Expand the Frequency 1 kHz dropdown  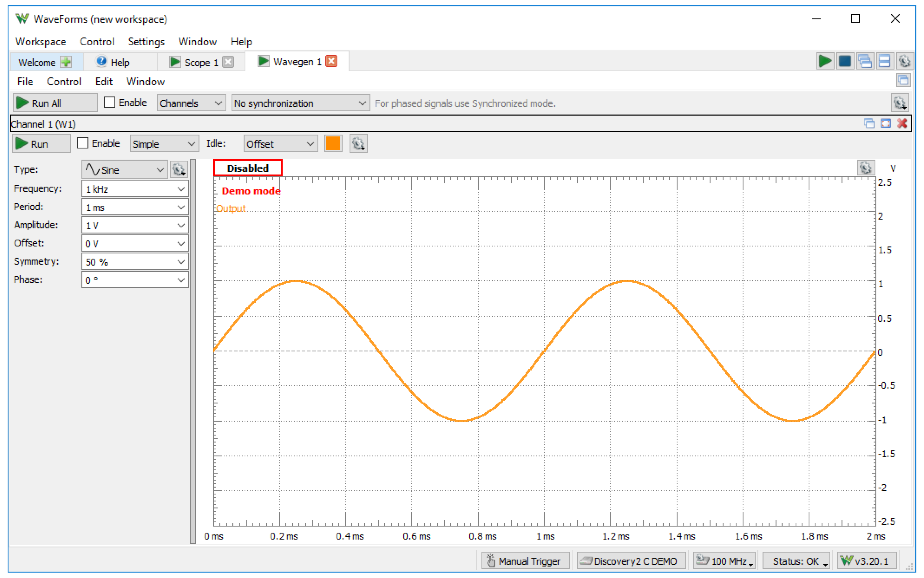click(x=181, y=189)
